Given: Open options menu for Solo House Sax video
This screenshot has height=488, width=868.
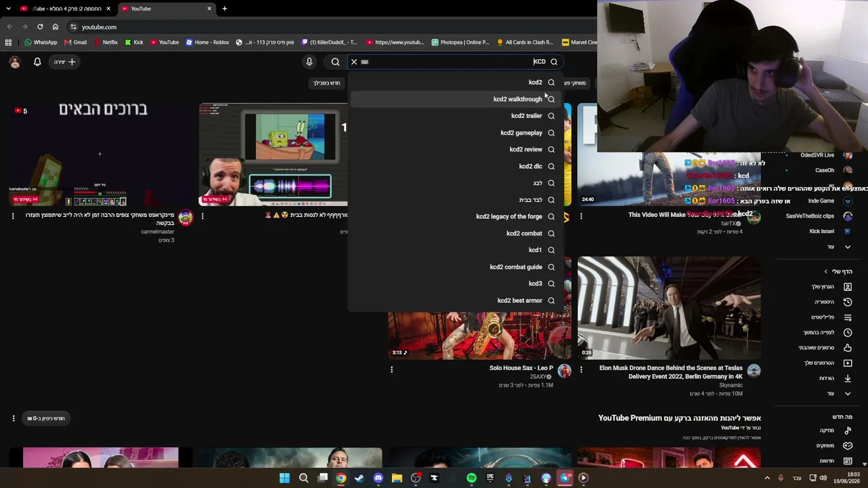Looking at the screenshot, I should [391, 369].
